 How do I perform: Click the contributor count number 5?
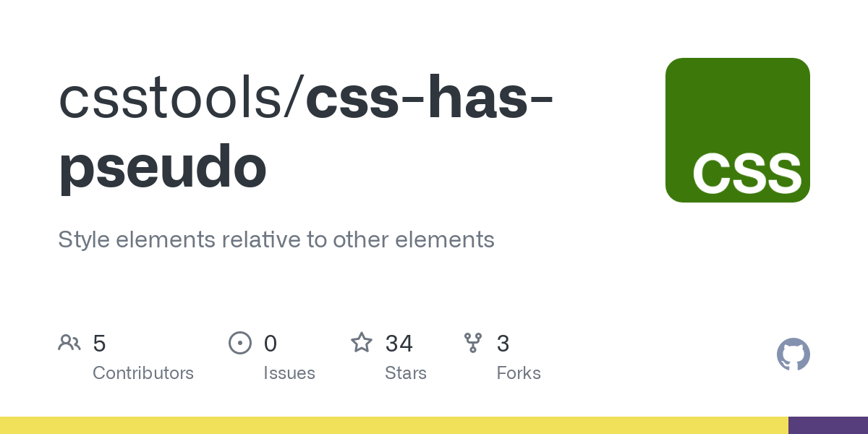(100, 344)
